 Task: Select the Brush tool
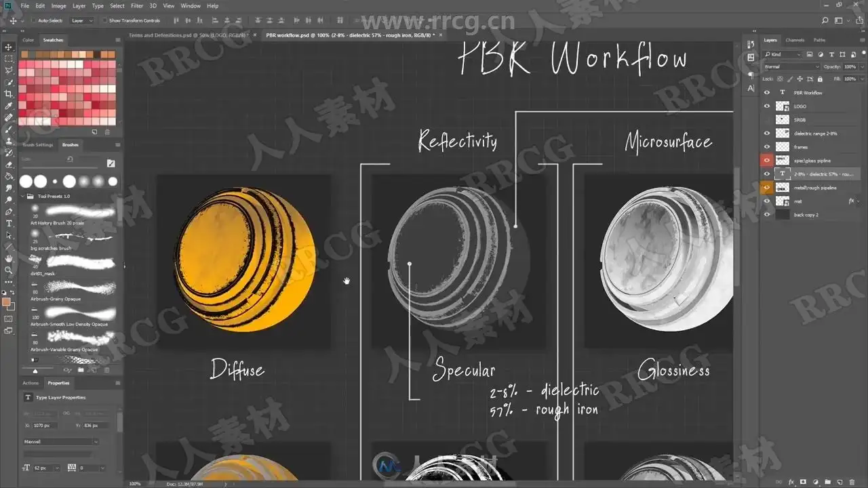(x=9, y=129)
